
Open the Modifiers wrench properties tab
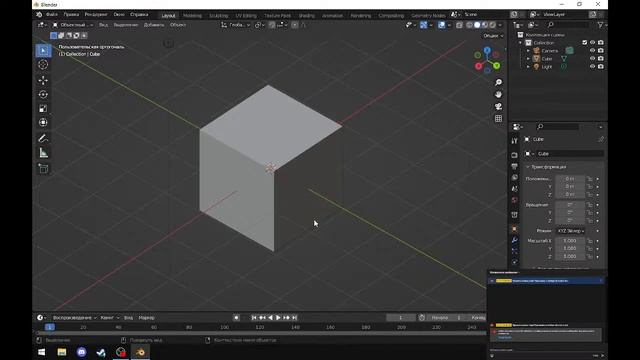tap(514, 240)
